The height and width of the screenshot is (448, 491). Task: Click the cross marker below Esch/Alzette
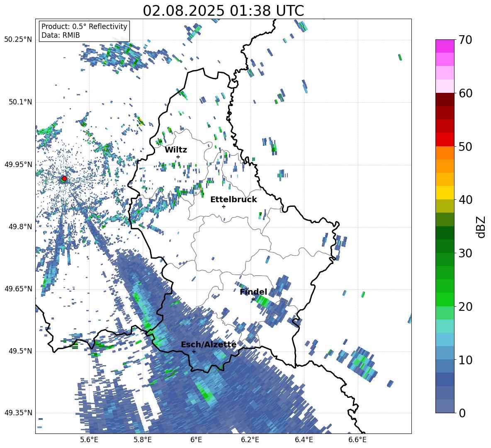194,351
